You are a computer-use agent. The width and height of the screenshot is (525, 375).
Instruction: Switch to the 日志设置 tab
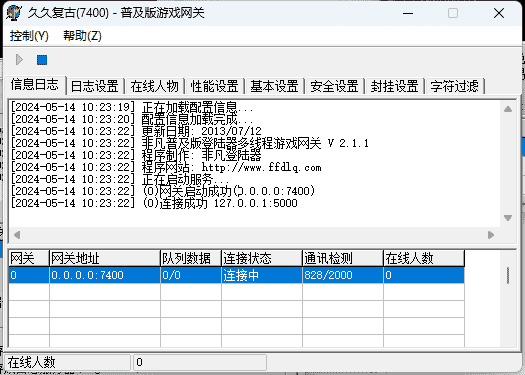95,86
